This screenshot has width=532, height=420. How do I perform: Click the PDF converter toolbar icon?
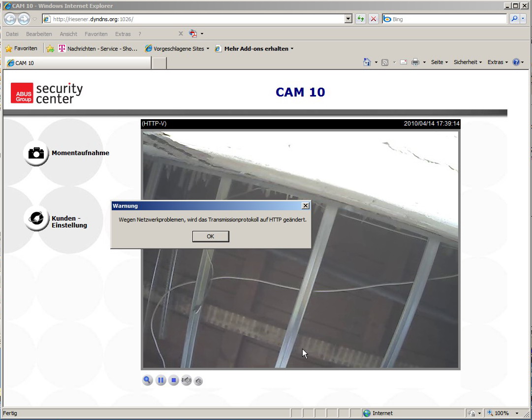click(x=193, y=33)
